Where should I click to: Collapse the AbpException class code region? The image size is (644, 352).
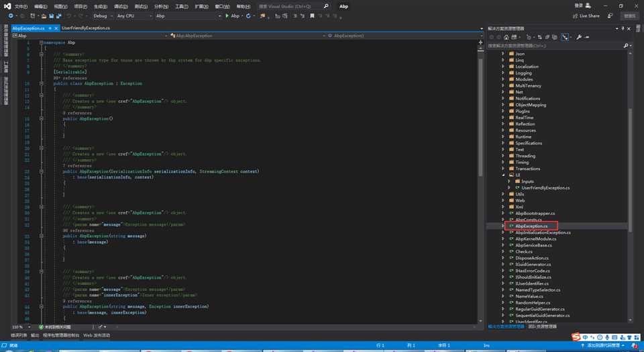tap(41, 83)
